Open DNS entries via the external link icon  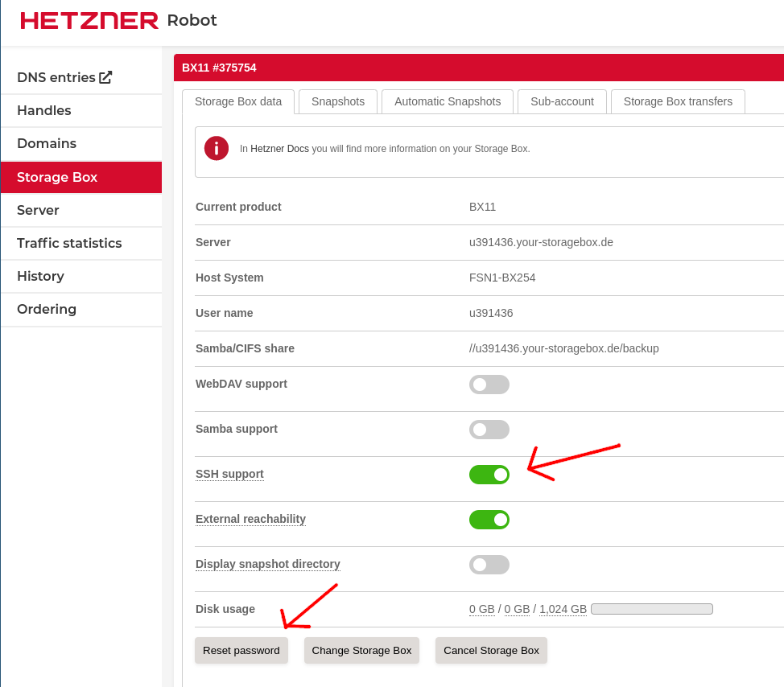pyautogui.click(x=105, y=76)
